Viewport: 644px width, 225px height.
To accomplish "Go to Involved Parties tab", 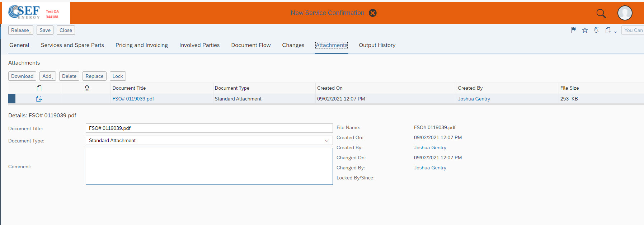I will [199, 45].
